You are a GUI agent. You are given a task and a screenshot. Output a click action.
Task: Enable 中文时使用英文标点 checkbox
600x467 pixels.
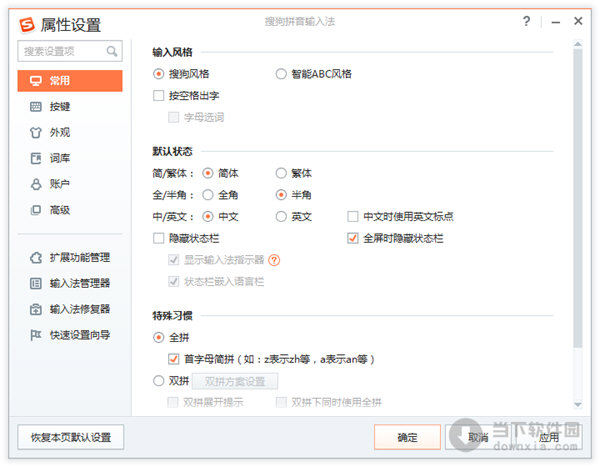pyautogui.click(x=352, y=217)
